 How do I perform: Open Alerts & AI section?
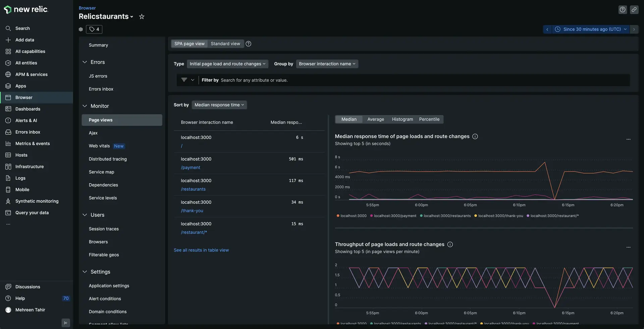[26, 121]
